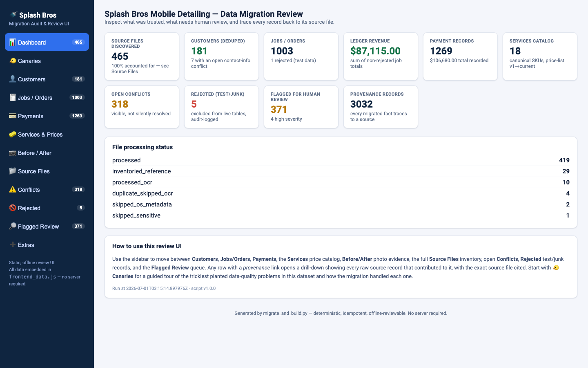Click the Source Files folder icon
This screenshot has width=588, height=368.
13,171
